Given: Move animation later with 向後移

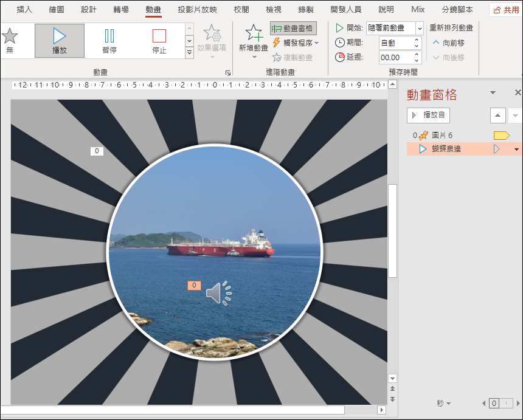Looking at the screenshot, I should point(448,57).
